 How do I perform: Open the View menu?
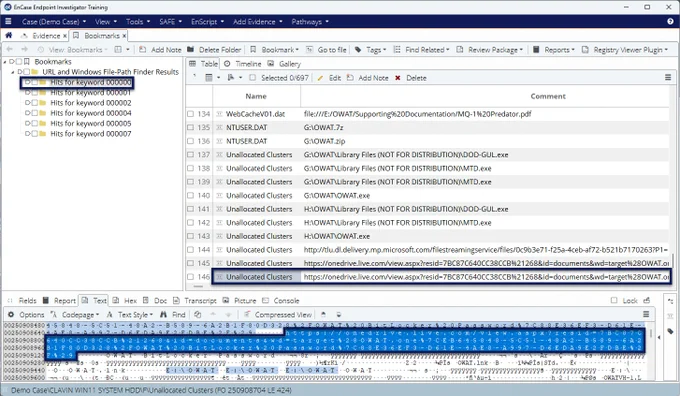[106, 21]
